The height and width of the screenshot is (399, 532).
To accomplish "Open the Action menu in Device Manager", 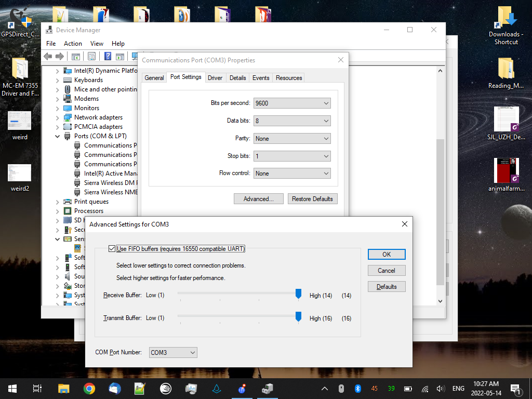I will tap(73, 44).
